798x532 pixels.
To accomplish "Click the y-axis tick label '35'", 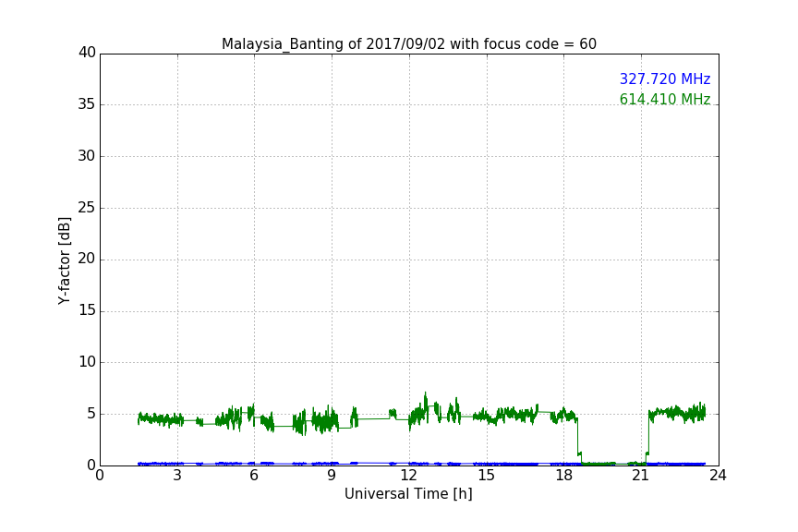I will point(87,104).
